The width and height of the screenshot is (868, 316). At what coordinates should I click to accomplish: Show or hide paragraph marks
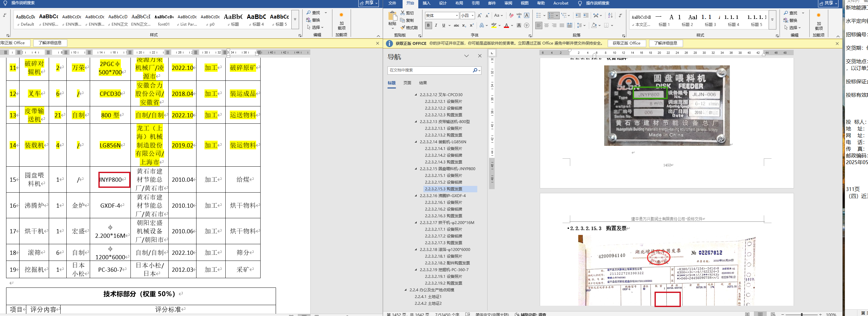620,15
